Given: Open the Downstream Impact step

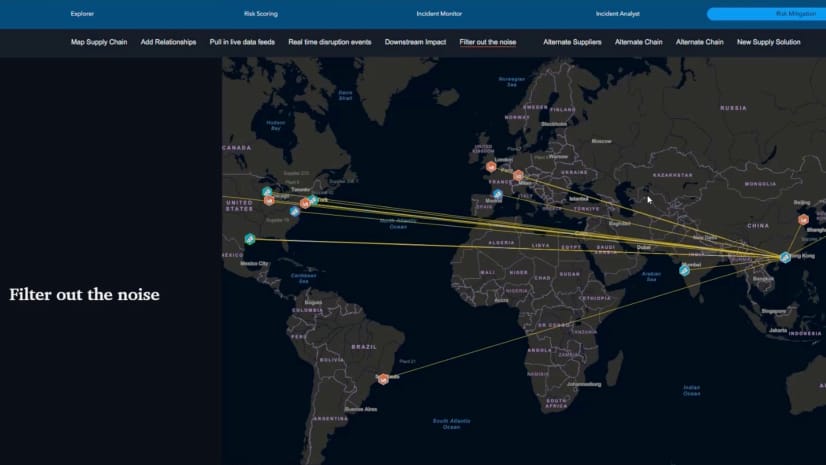Looking at the screenshot, I should [x=415, y=42].
